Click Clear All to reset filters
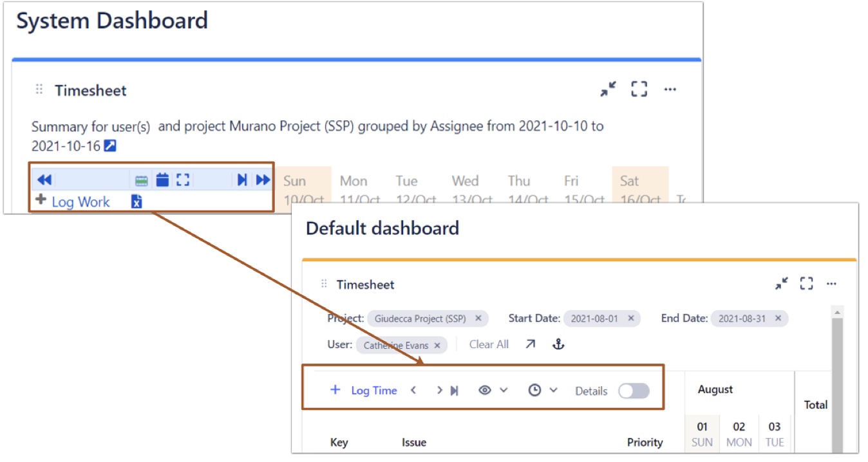 coord(489,344)
